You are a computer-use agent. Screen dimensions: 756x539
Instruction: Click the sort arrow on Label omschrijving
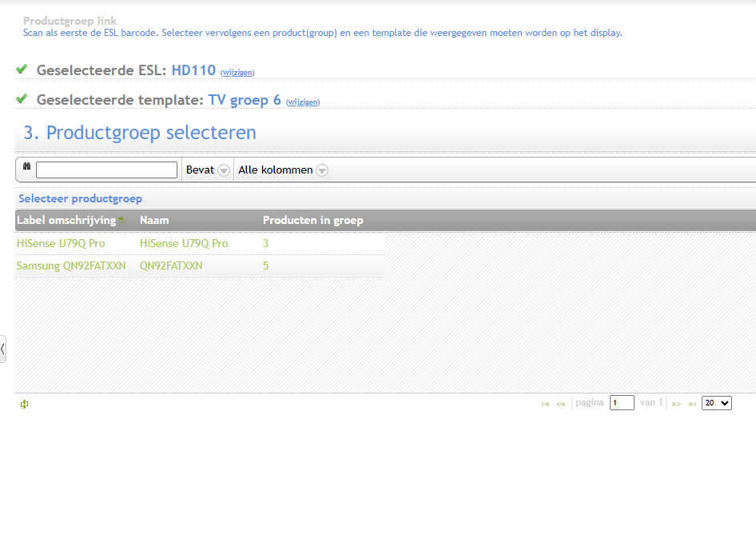[x=121, y=220]
